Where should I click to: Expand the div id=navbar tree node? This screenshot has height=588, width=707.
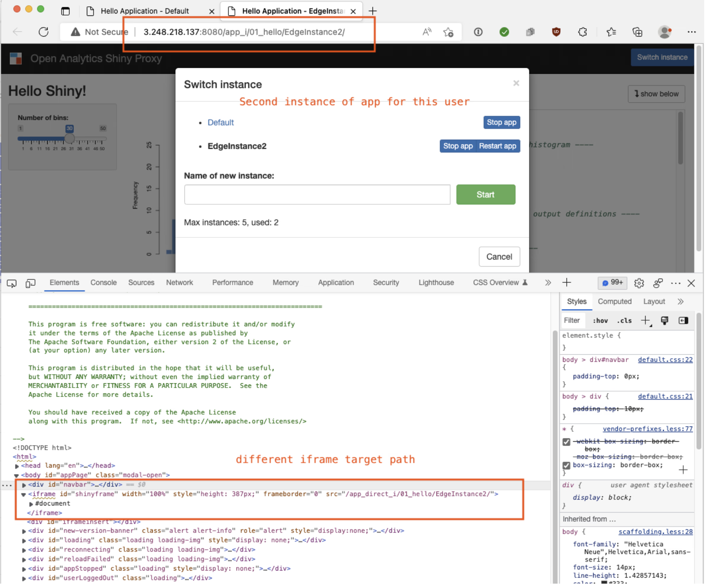point(24,484)
